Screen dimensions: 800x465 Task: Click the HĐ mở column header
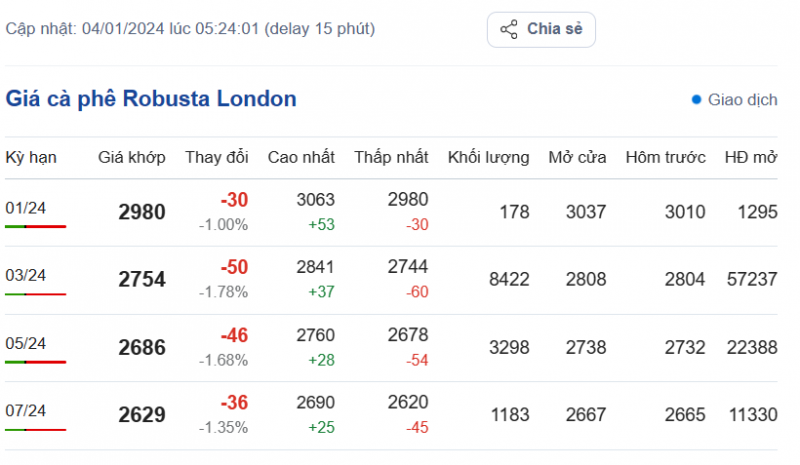point(751,157)
